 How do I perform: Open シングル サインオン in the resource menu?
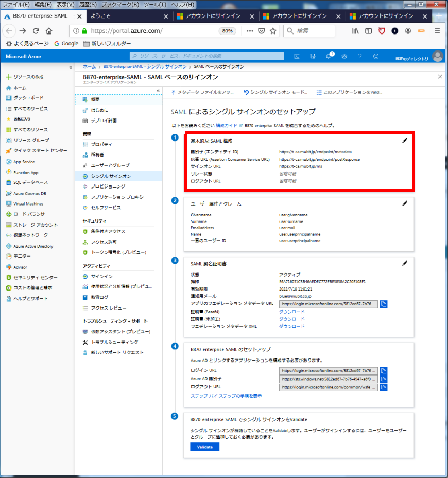(x=118, y=176)
